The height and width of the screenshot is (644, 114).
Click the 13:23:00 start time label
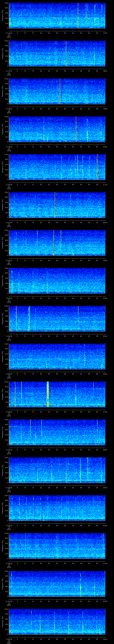9,298
